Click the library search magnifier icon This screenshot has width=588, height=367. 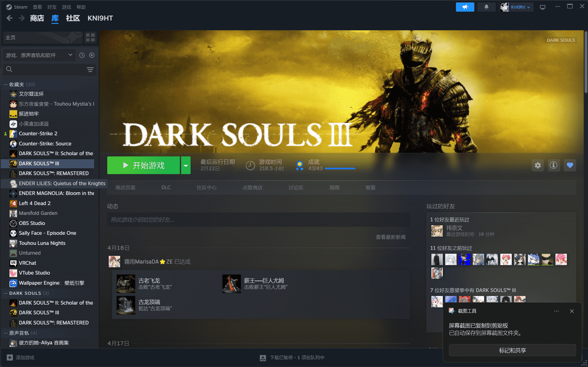coord(9,69)
